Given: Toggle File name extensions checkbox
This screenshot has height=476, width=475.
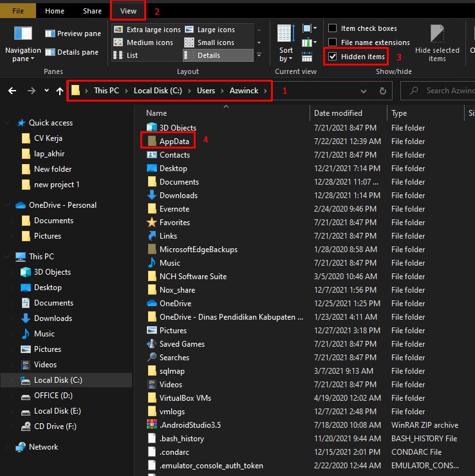Looking at the screenshot, I should tap(333, 42).
